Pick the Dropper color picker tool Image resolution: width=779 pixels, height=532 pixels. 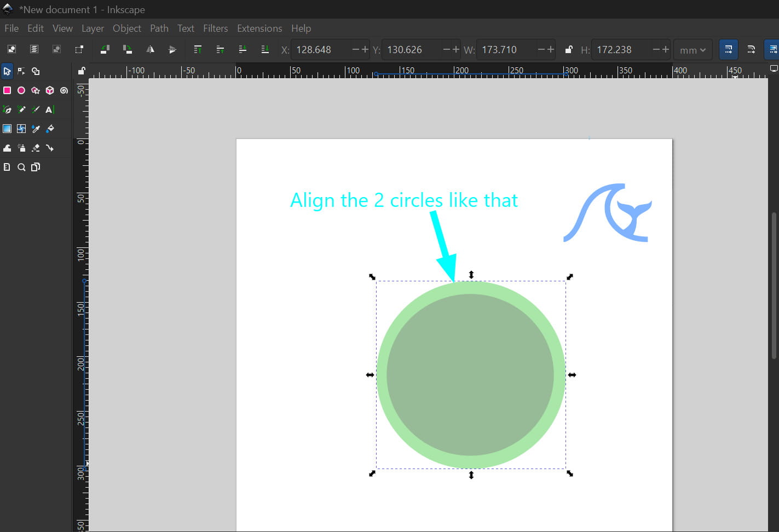36,129
